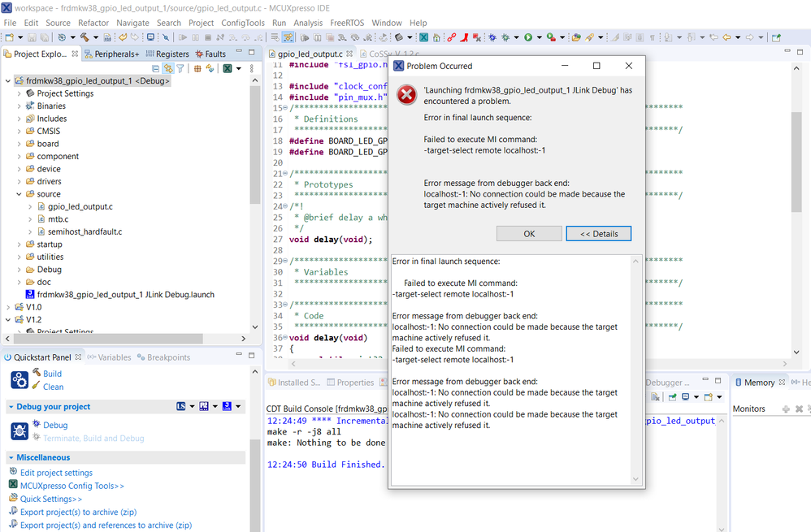Screen dimensions: 811x532
Task: Collapse Debug your project section
Action: [x=11, y=407]
